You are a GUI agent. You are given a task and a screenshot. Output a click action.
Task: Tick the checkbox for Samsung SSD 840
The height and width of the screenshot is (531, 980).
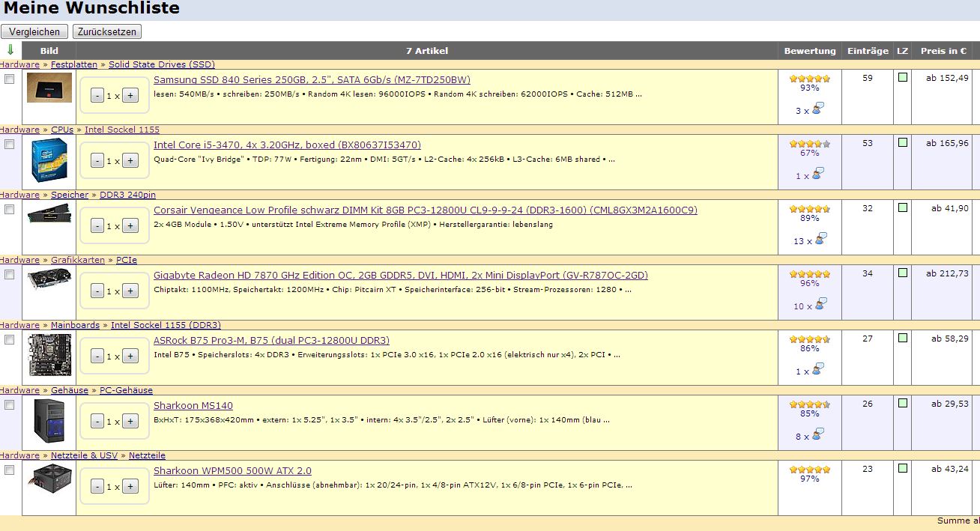point(10,79)
